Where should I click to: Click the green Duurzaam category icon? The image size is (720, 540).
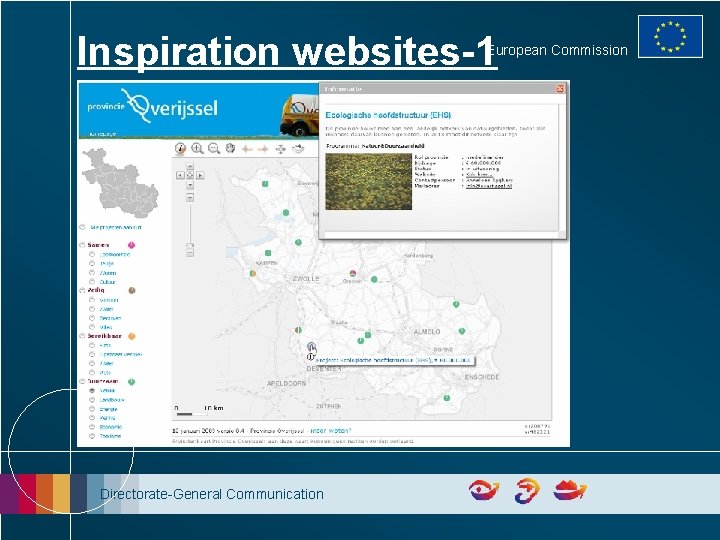pos(132,382)
